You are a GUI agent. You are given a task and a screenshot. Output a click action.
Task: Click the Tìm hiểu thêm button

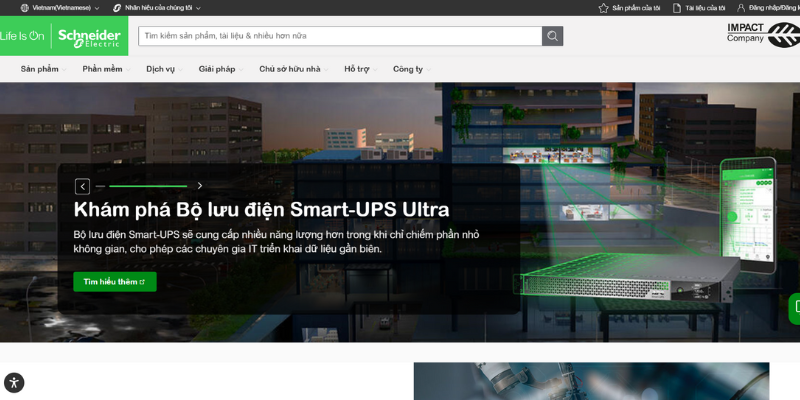click(x=115, y=282)
